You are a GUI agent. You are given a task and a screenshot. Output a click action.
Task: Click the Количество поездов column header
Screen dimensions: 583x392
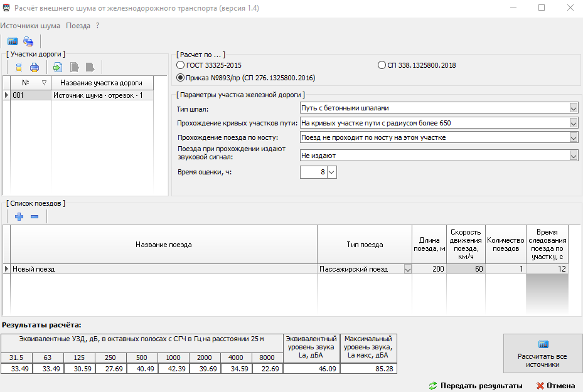coord(506,245)
